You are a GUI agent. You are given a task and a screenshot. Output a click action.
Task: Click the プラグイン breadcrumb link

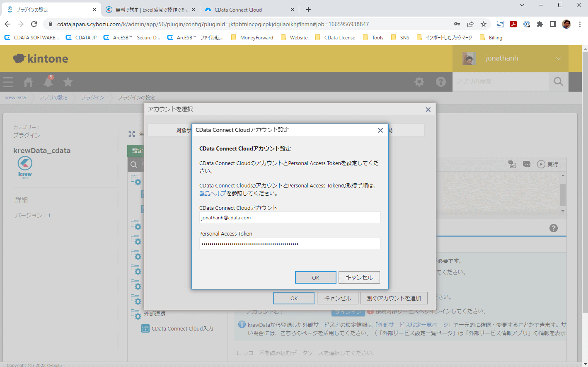click(x=92, y=97)
